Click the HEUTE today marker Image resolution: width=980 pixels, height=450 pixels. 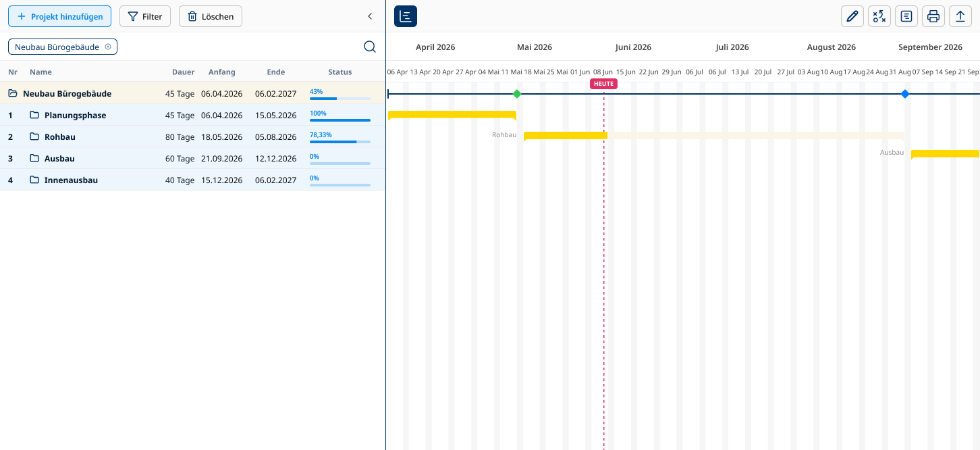[603, 84]
